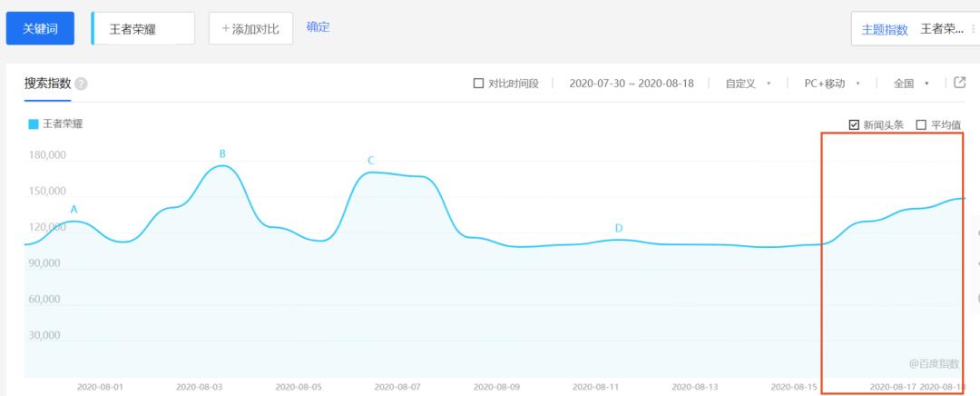Open the three-dot menu beside 王者荣
980x396 pixels.
point(973,29)
